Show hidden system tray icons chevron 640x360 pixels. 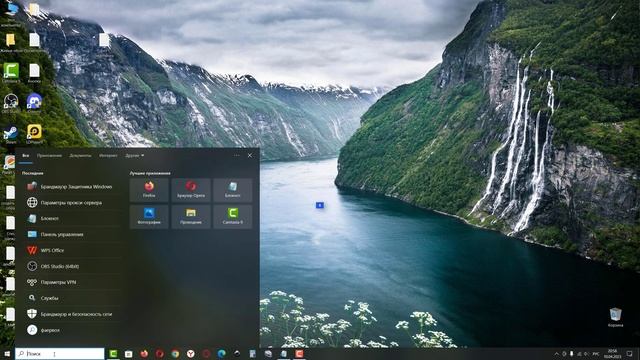pyautogui.click(x=556, y=354)
